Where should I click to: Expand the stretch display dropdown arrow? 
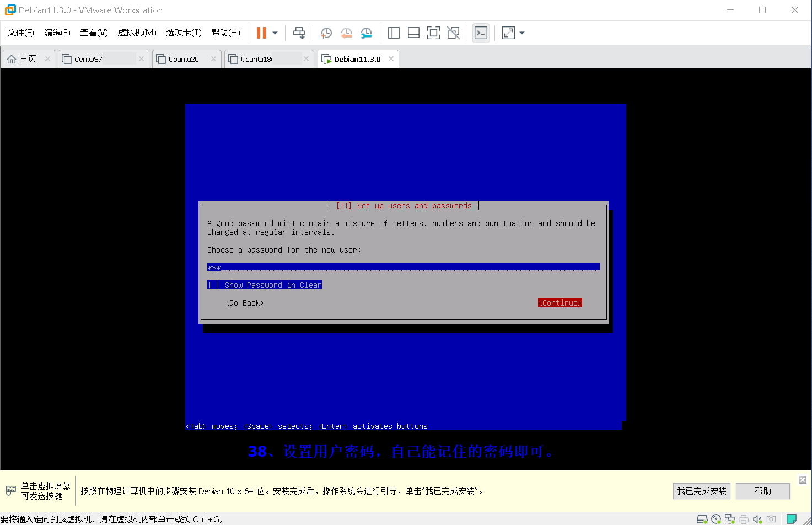(x=522, y=33)
